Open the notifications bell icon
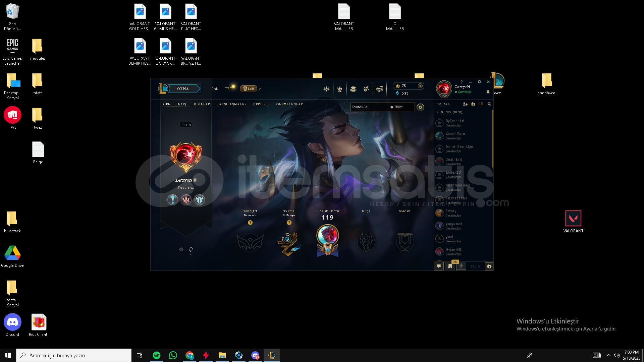 click(488, 92)
